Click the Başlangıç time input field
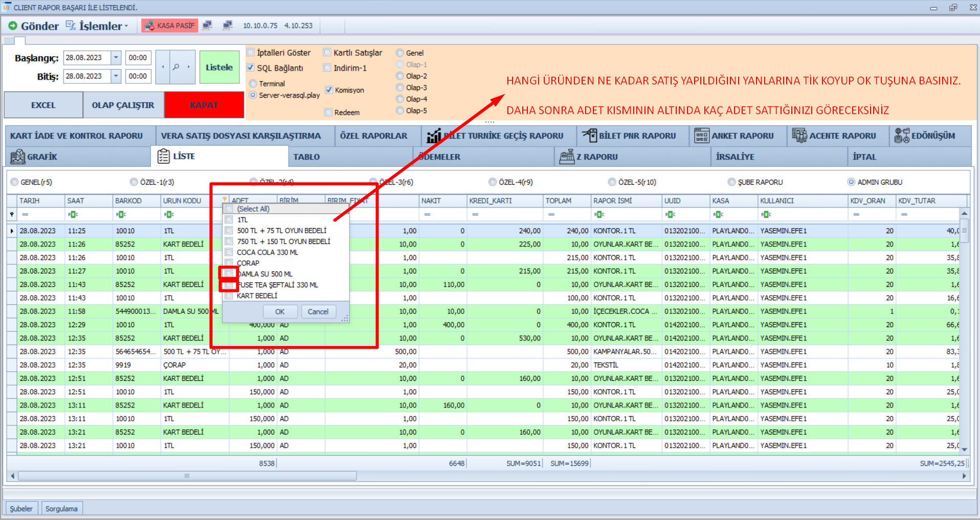Viewport: 980px width, 520px height. (x=138, y=58)
